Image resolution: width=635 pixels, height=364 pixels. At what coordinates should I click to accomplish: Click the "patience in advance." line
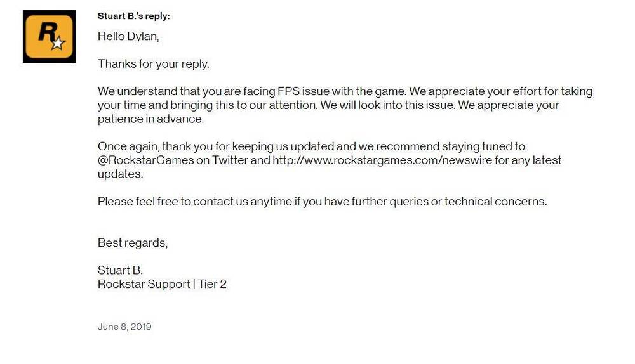tap(149, 119)
